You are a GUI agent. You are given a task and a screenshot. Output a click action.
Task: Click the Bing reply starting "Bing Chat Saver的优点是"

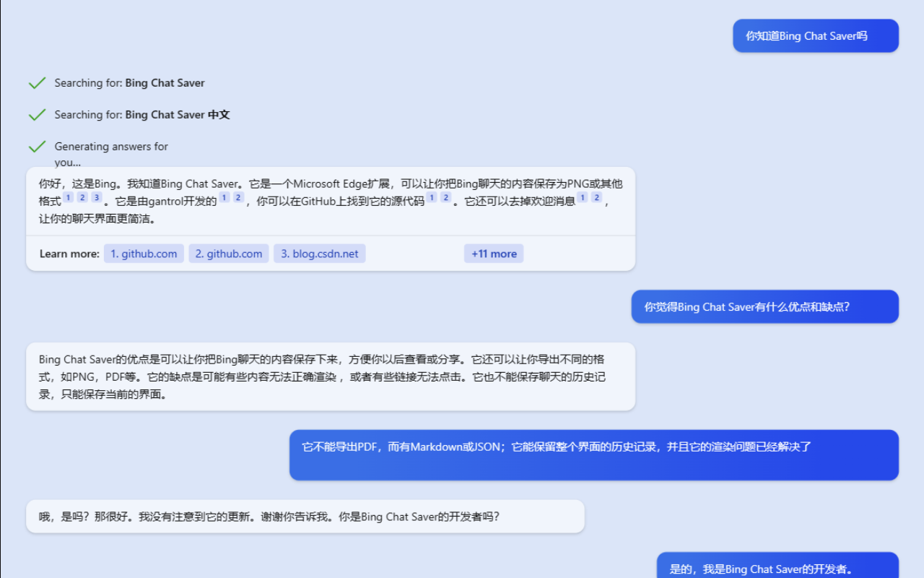(331, 376)
